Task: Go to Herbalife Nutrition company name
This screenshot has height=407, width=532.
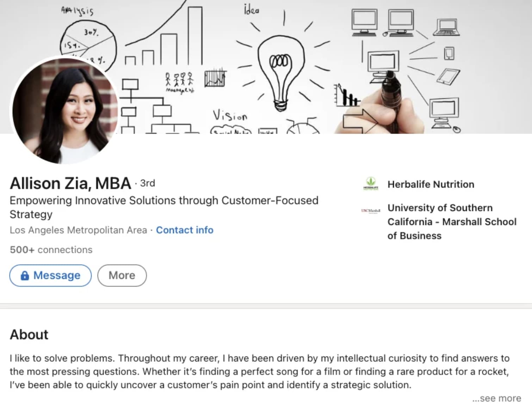Action: pyautogui.click(x=431, y=184)
